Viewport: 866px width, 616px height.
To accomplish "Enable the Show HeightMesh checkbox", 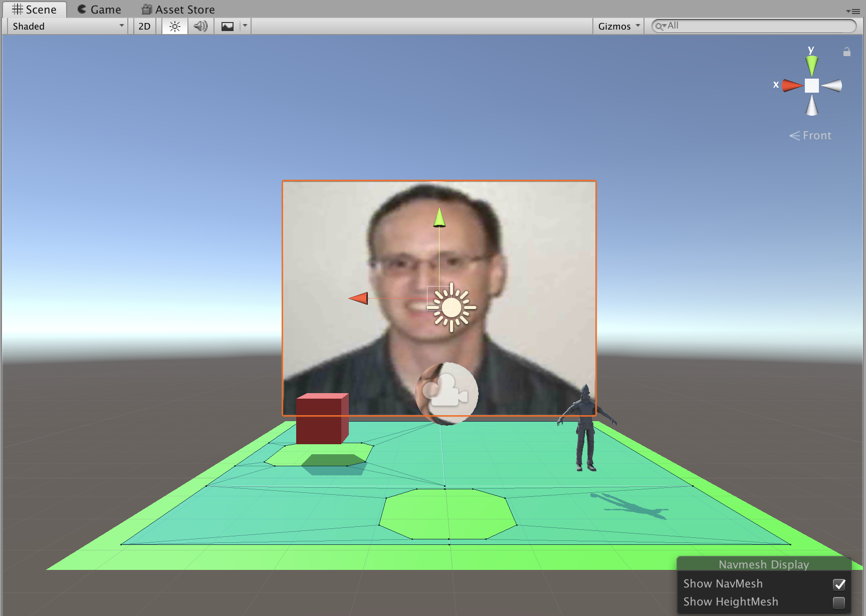I will (839, 602).
